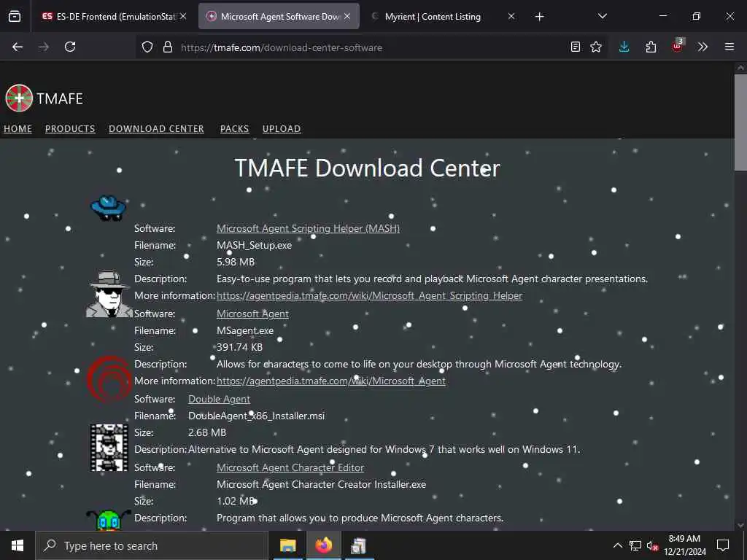Close the ES-DE Frontend tab

coord(183,16)
